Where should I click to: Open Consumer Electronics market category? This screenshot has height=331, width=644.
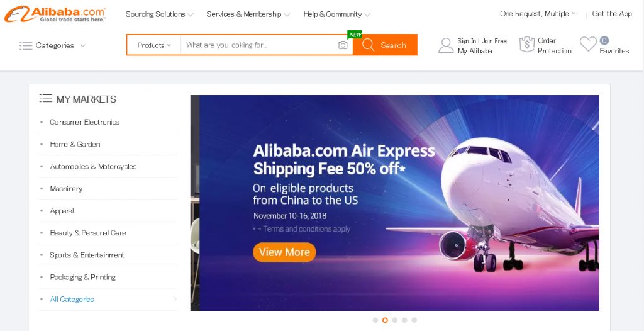pyautogui.click(x=84, y=122)
